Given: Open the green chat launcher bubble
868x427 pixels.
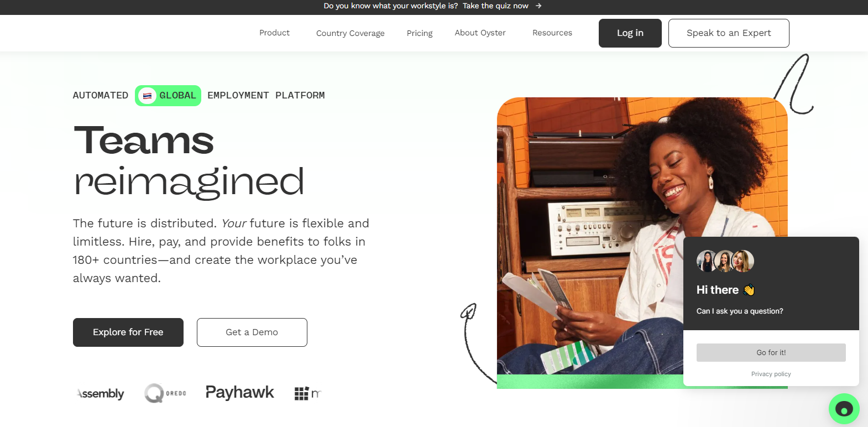Looking at the screenshot, I should 844,409.
